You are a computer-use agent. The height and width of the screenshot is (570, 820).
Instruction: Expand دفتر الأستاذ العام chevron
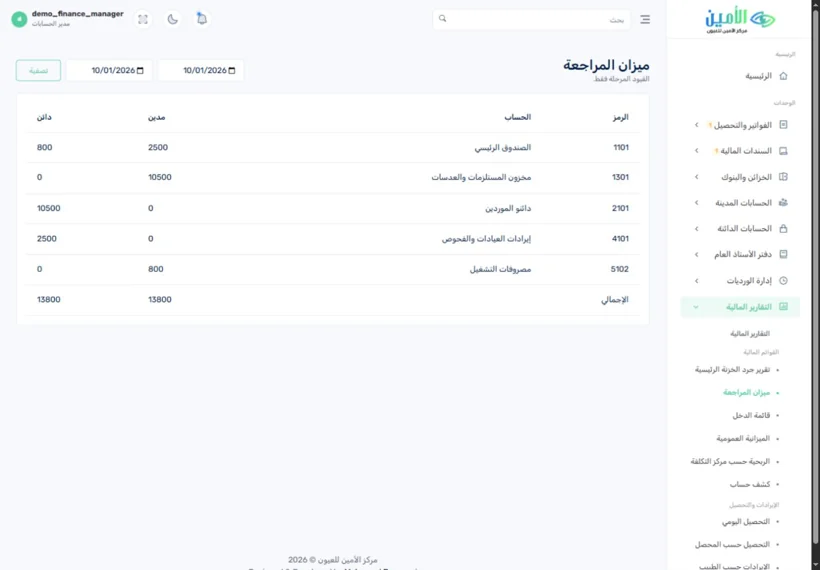[696, 254]
